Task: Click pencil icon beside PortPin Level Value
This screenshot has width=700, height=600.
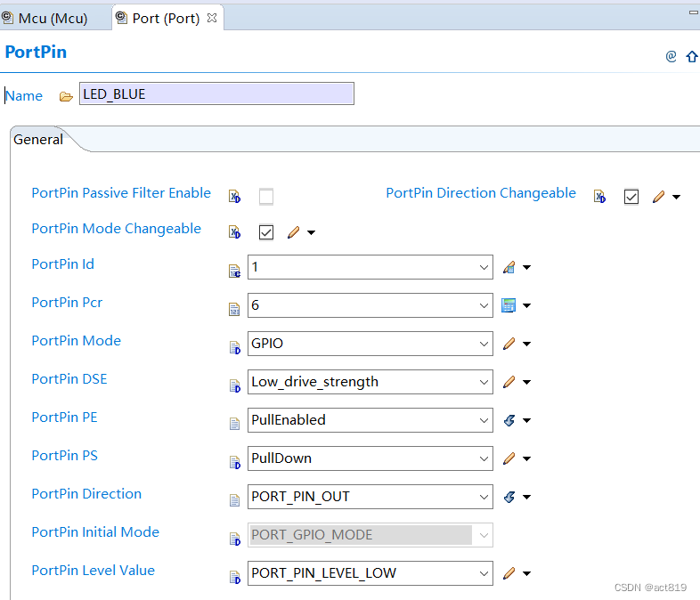Action: [509, 573]
